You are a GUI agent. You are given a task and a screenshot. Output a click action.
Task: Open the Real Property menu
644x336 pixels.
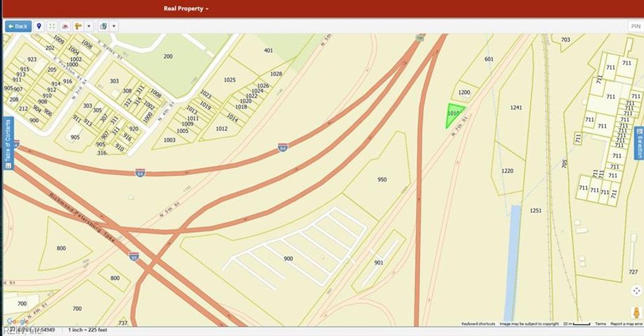coord(186,9)
